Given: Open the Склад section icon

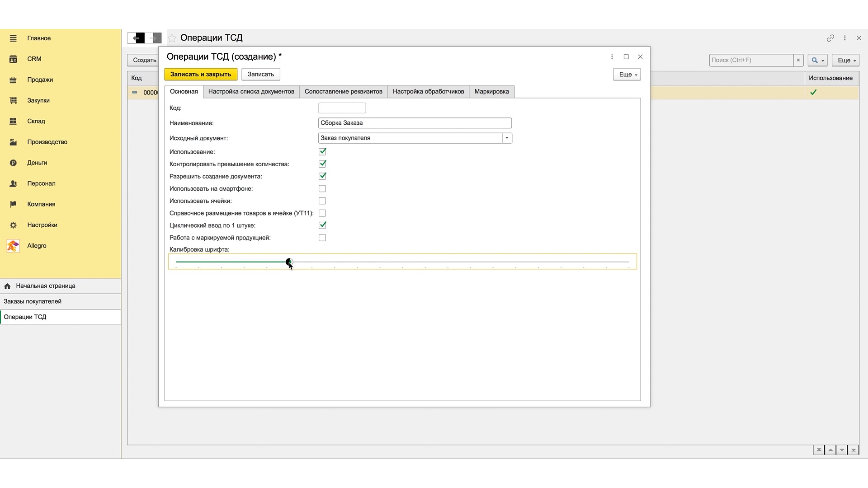Looking at the screenshot, I should point(13,122).
